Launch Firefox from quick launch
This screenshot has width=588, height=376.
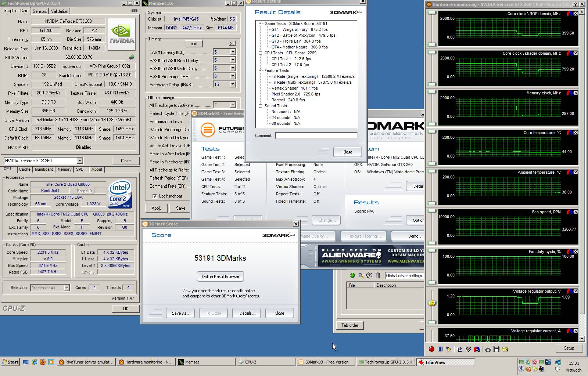tap(43, 362)
